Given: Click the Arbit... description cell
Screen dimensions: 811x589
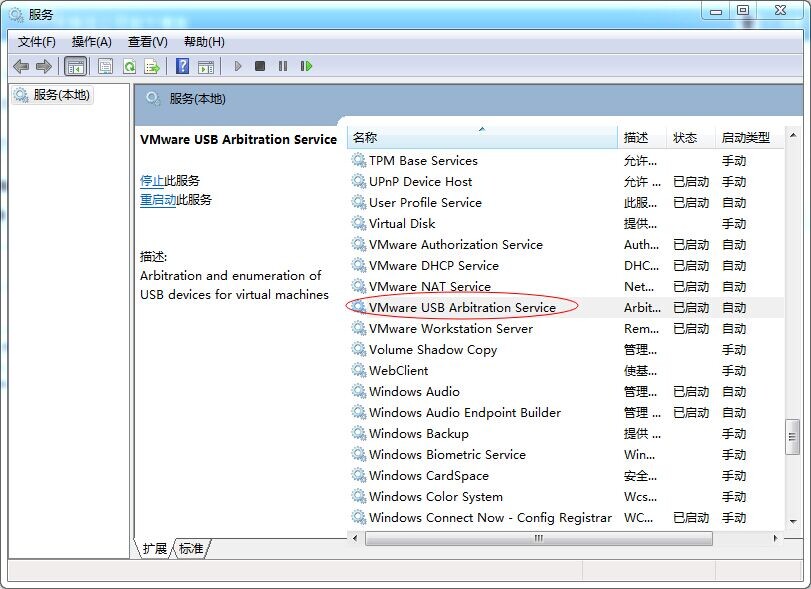Looking at the screenshot, I should [642, 308].
